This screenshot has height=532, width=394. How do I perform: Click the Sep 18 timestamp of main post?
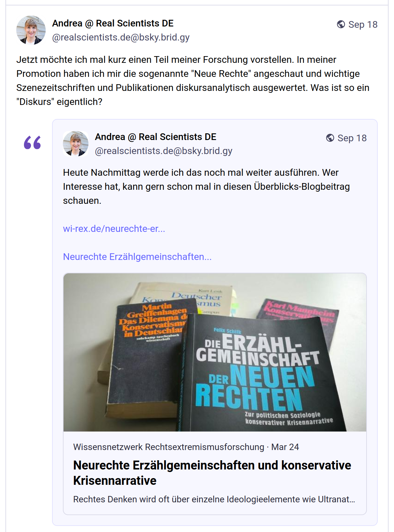point(363,25)
